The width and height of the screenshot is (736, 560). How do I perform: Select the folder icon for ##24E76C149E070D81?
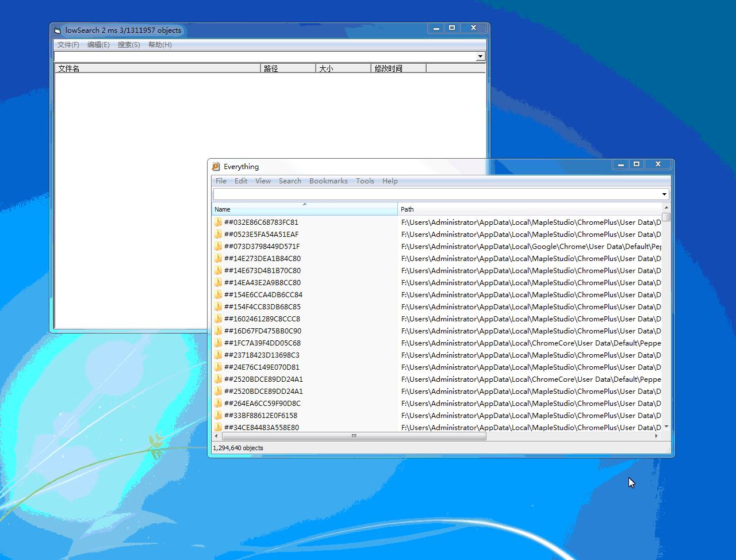point(218,367)
